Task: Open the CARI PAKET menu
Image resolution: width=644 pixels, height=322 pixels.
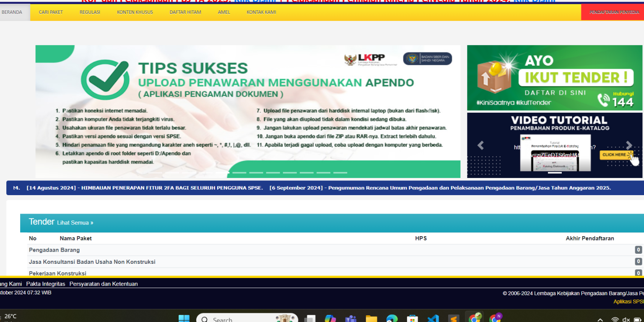Action: [51, 12]
